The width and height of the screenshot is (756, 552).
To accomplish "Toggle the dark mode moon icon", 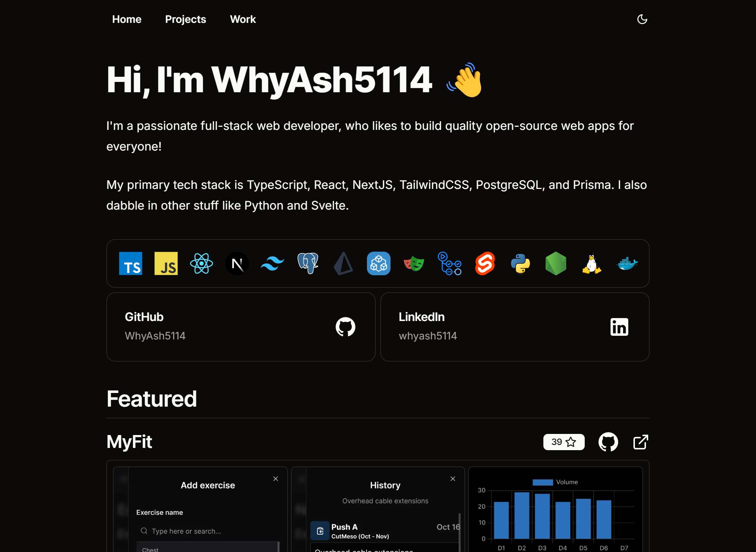I will pyautogui.click(x=642, y=19).
